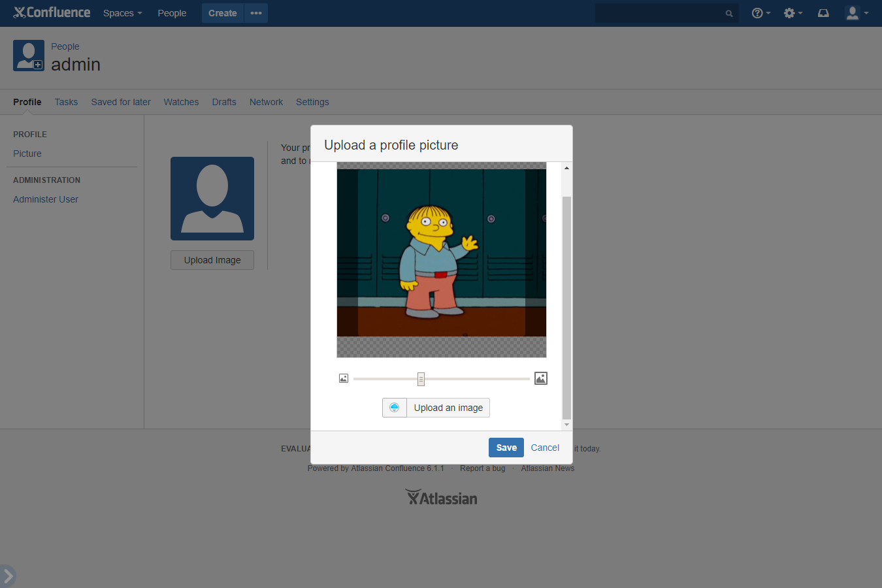
Task: Click the People breadcrumb link
Action: pos(65,46)
